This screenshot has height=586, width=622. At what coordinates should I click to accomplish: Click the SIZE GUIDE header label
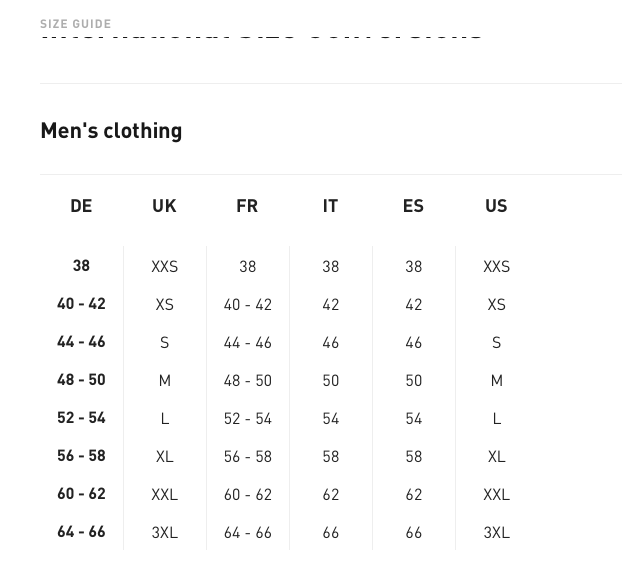(76, 23)
